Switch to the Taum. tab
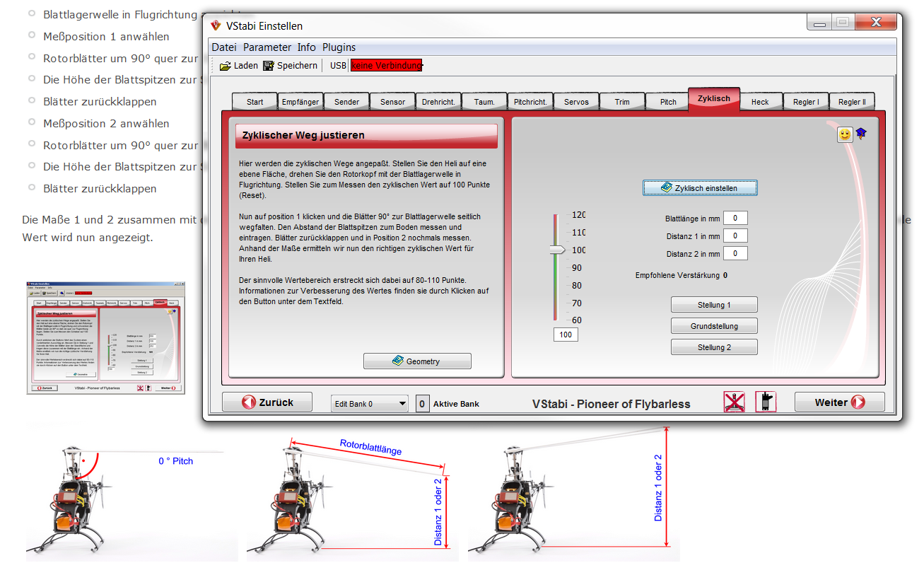This screenshot has height=575, width=924. click(x=484, y=101)
